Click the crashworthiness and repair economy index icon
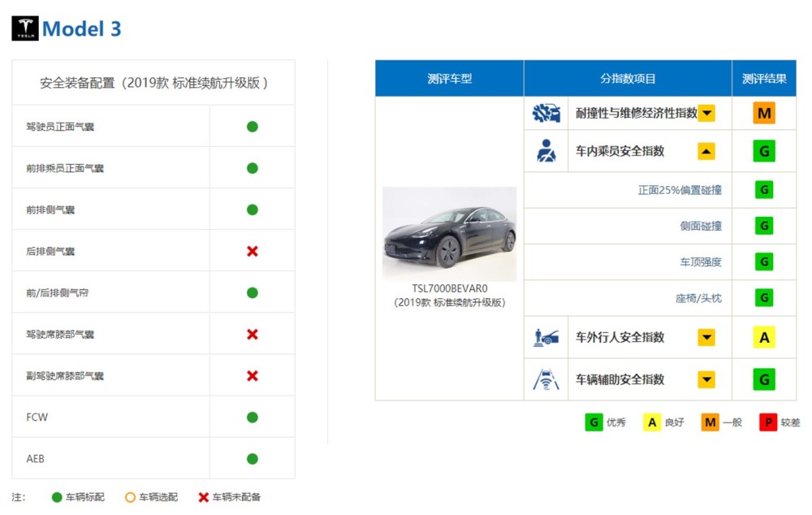812x515 pixels. [x=546, y=113]
